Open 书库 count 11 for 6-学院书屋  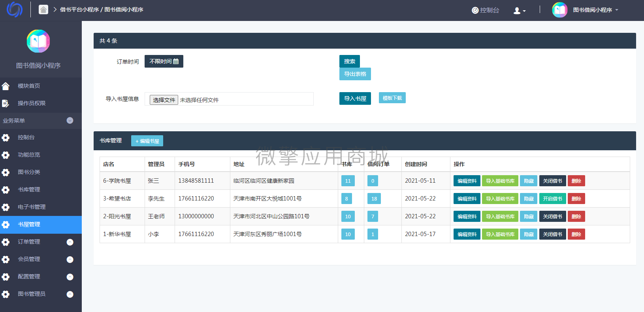(x=348, y=181)
